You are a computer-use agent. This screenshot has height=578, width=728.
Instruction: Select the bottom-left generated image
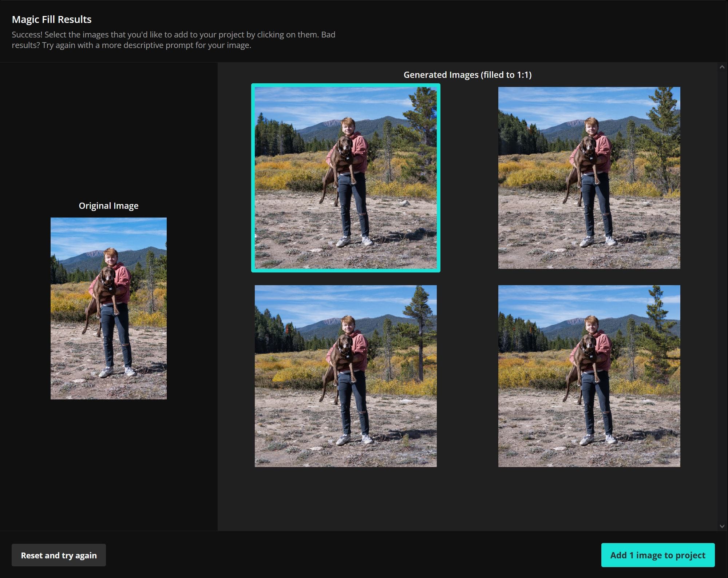click(x=345, y=376)
